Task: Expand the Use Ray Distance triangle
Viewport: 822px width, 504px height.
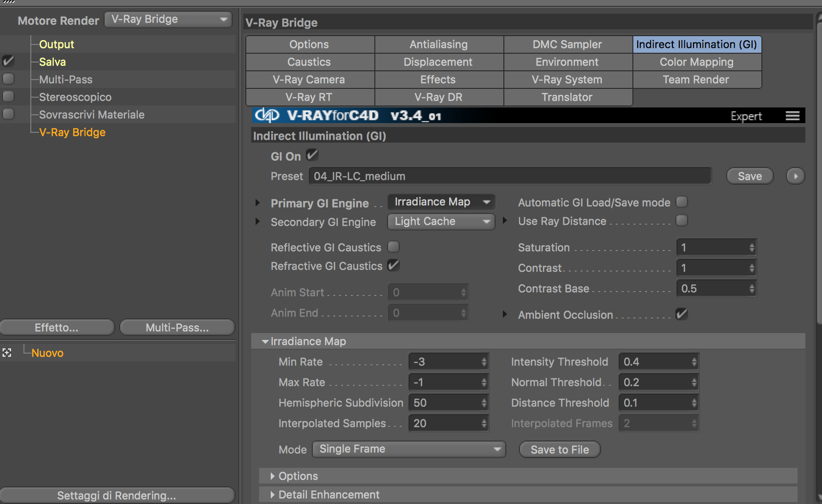Action: (x=505, y=220)
